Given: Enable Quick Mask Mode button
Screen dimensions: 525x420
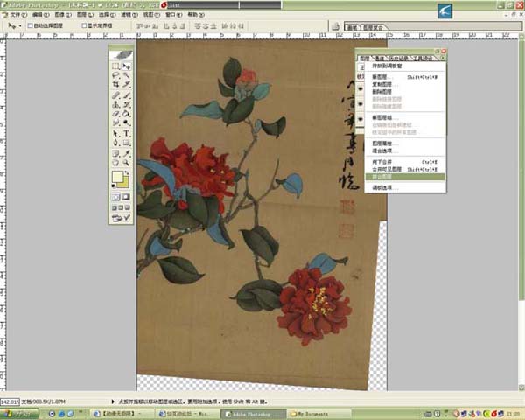Looking at the screenshot, I should click(126, 197).
